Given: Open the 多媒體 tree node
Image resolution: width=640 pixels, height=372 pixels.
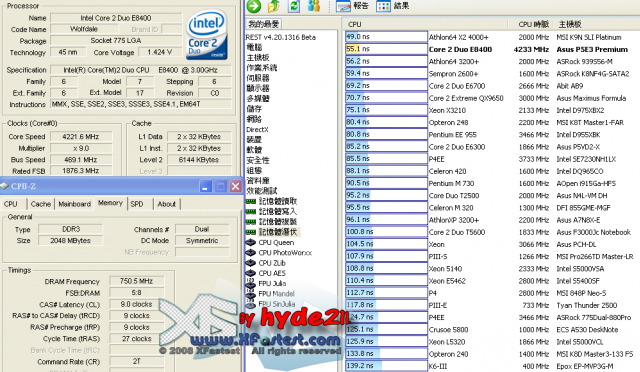Looking at the screenshot, I should point(258,98).
